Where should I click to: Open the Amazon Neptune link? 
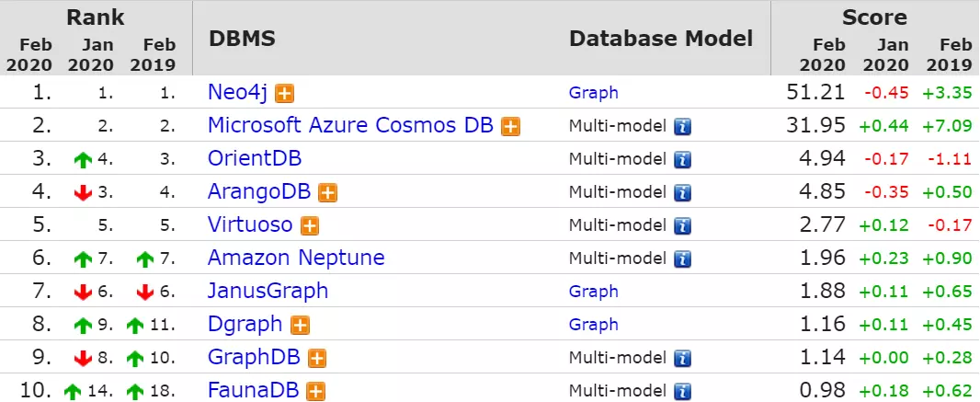tap(296, 258)
